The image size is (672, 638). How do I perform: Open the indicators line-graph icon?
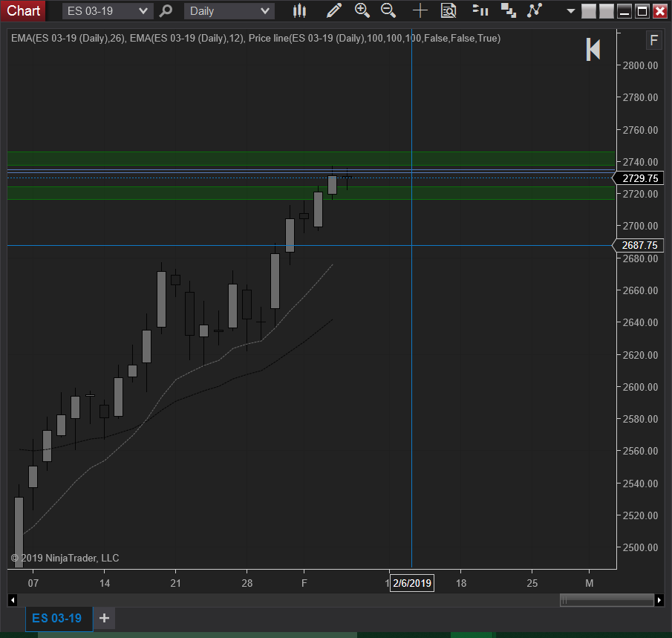pos(535,10)
